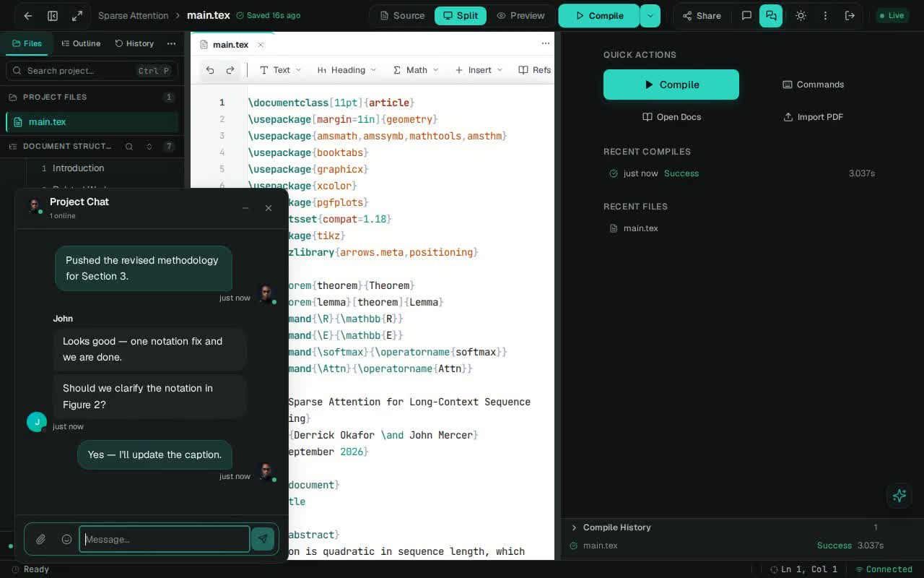This screenshot has width=924, height=578.
Task: Send the chat message
Action: (263, 539)
